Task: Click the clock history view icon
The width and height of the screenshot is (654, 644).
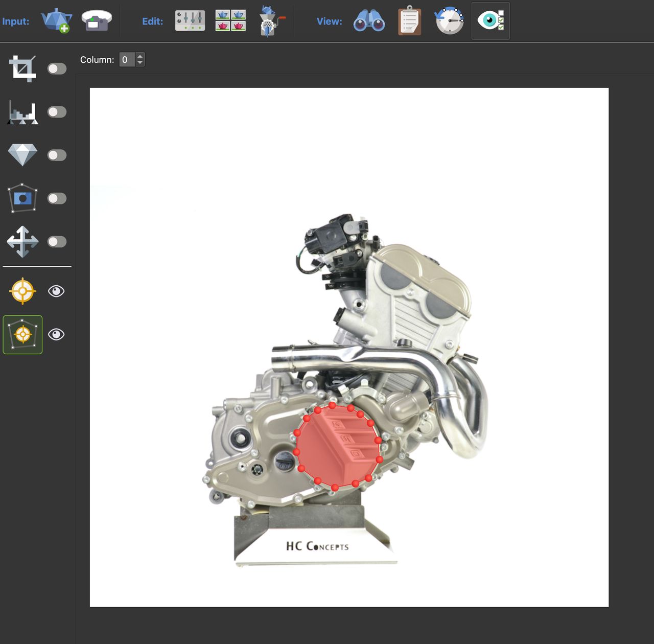Action: pyautogui.click(x=450, y=21)
